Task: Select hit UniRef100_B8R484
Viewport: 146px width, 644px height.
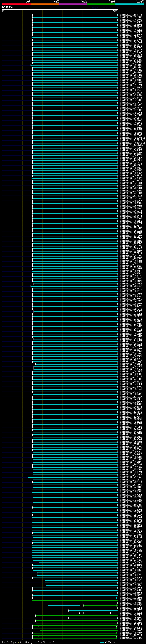Action: [131, 15]
